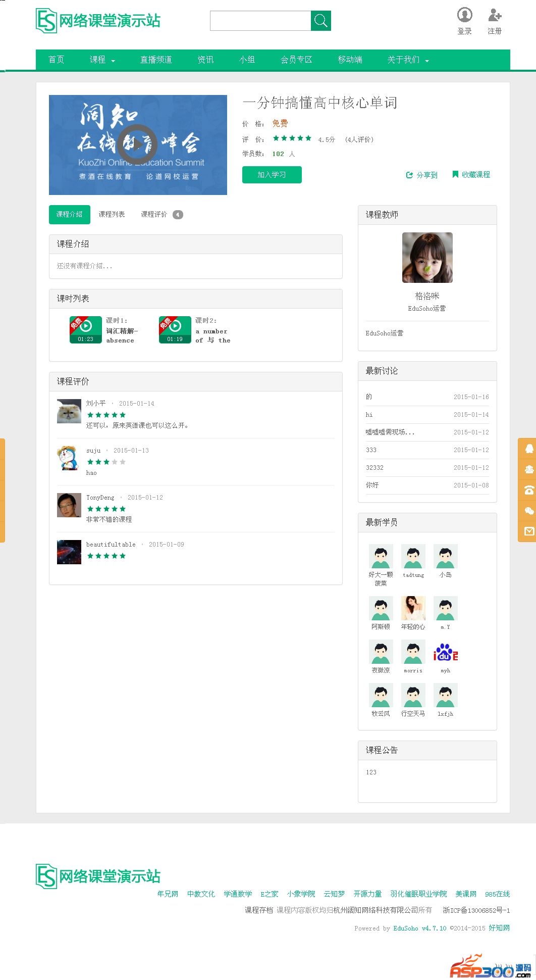Open suju reviewer Doraemon avatar

click(x=69, y=458)
